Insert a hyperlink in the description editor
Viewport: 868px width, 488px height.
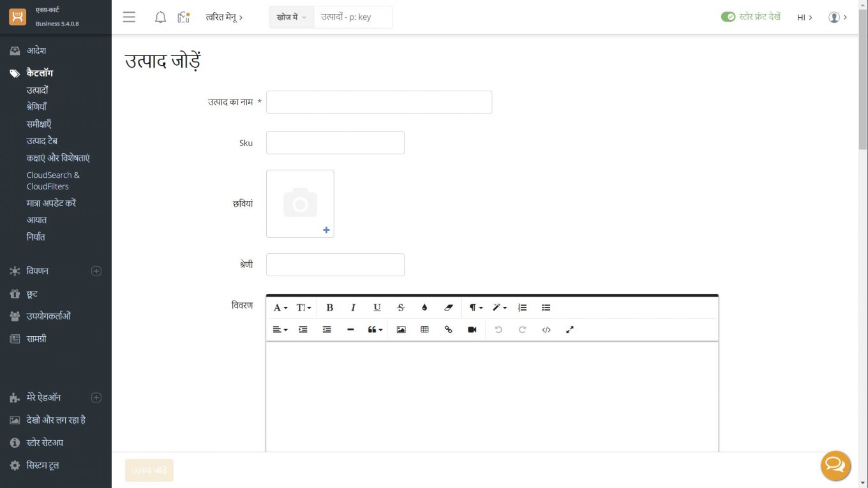pos(448,329)
